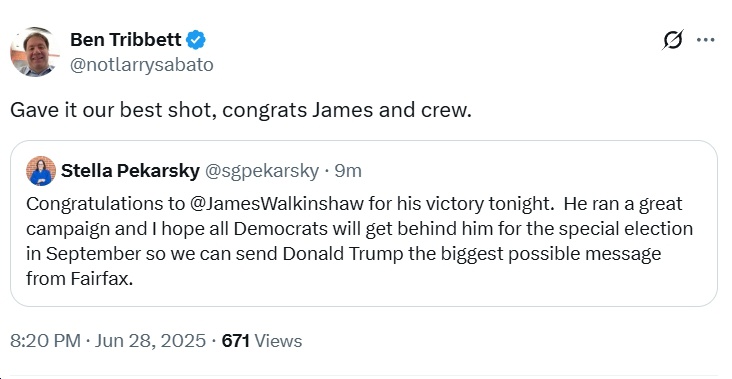
Task: Click 'congrats James and crew' text
Action: point(347,111)
